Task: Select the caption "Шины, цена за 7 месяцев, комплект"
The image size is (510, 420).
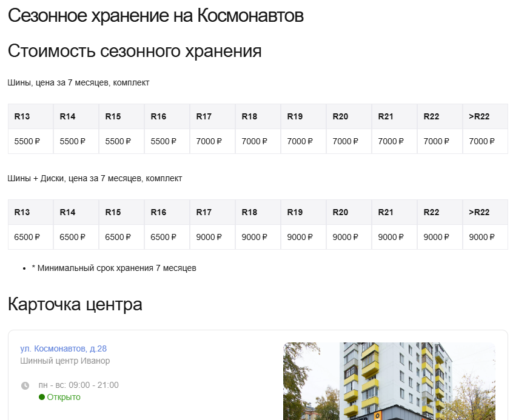Action: pos(78,82)
